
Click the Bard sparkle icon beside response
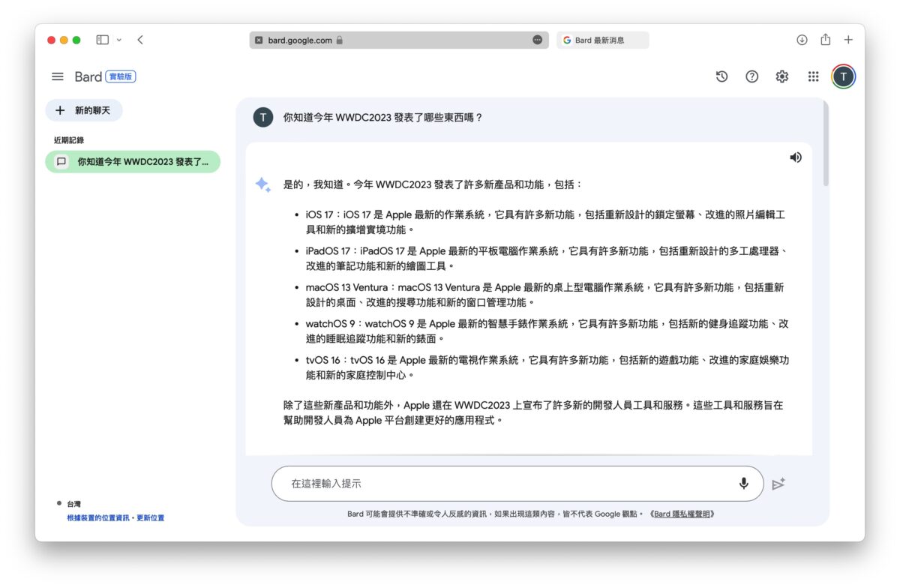pos(262,185)
